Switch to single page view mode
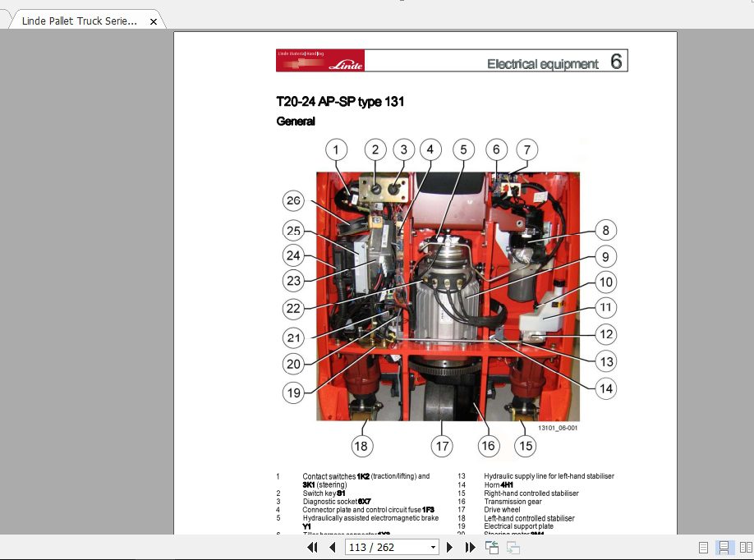The width and height of the screenshot is (754, 560). [703, 548]
